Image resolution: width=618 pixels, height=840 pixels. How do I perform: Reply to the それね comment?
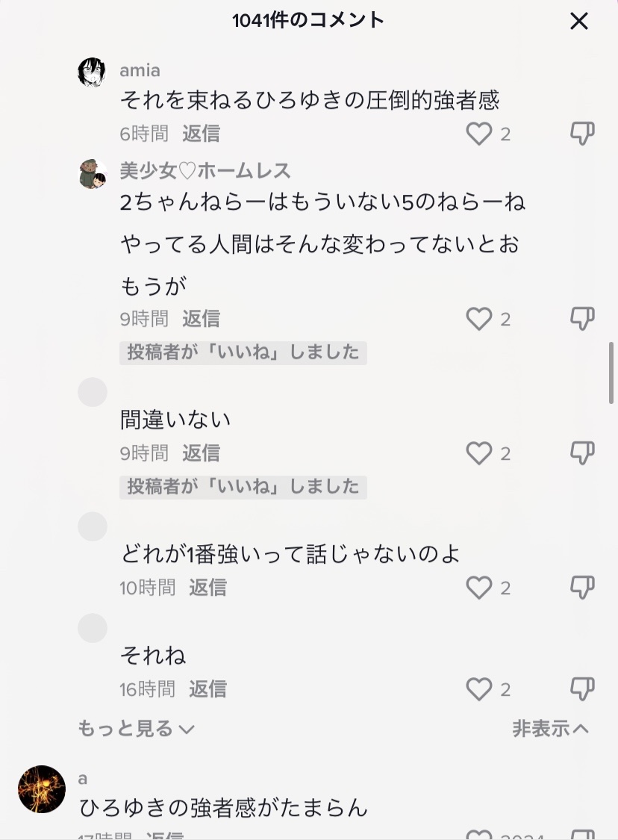click(x=207, y=689)
